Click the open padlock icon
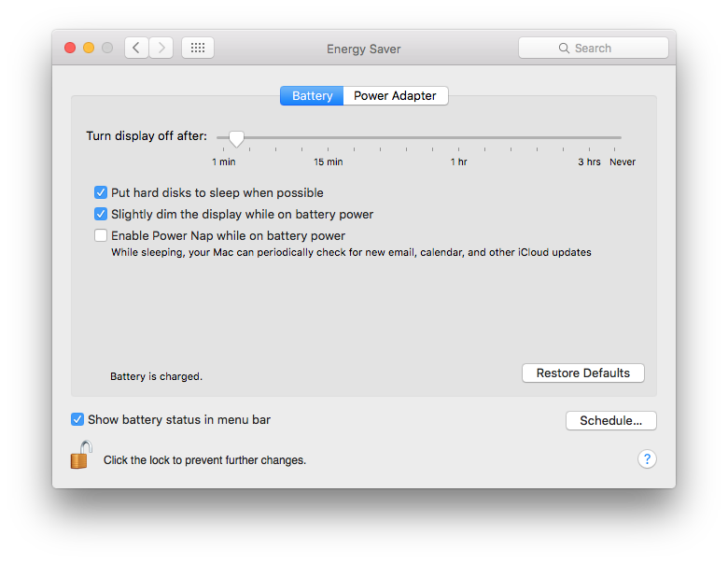The width and height of the screenshot is (728, 563). (x=81, y=455)
